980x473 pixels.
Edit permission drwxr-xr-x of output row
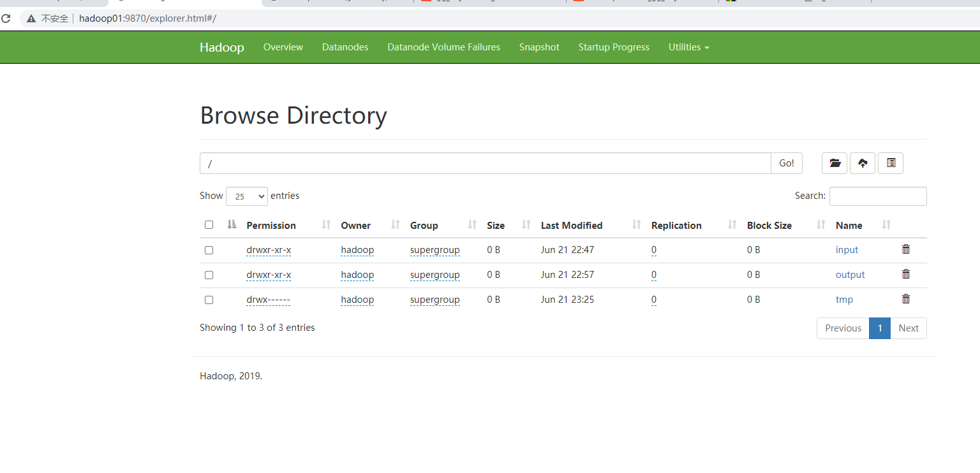[269, 275]
